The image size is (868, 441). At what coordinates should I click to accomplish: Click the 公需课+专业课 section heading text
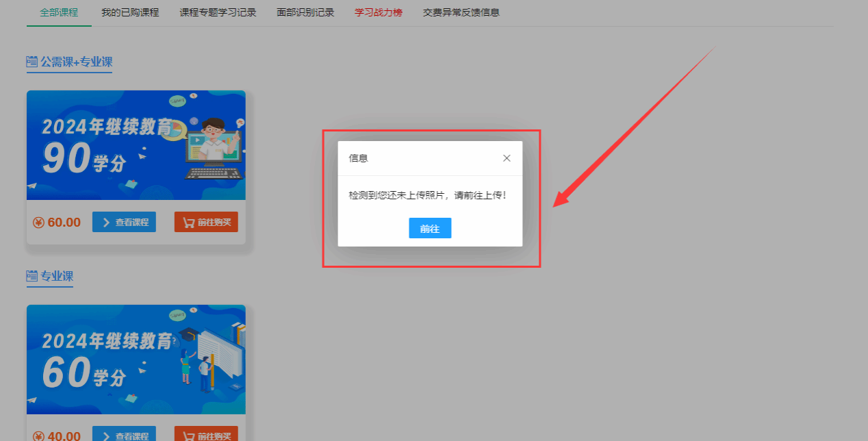point(76,62)
